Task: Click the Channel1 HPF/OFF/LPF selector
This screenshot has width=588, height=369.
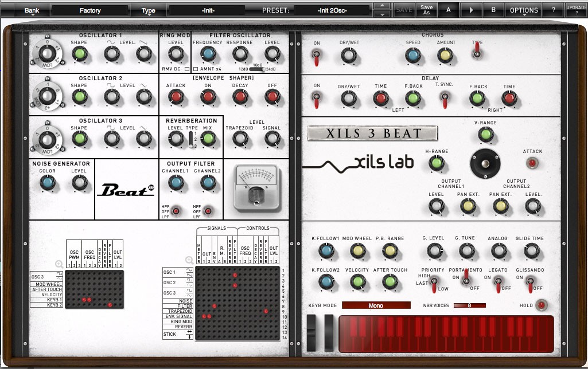Action: click(x=176, y=211)
